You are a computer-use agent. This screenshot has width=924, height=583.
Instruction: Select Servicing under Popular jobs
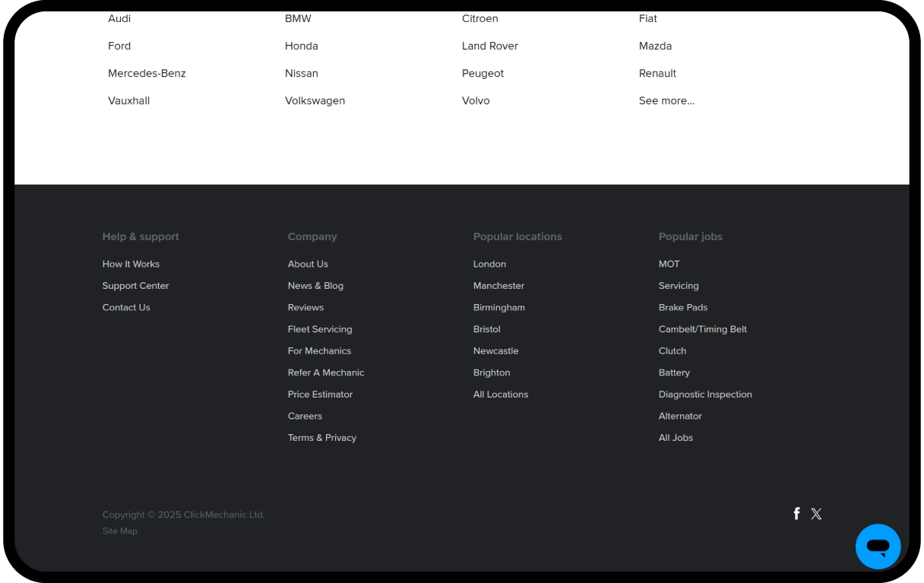pyautogui.click(x=679, y=286)
